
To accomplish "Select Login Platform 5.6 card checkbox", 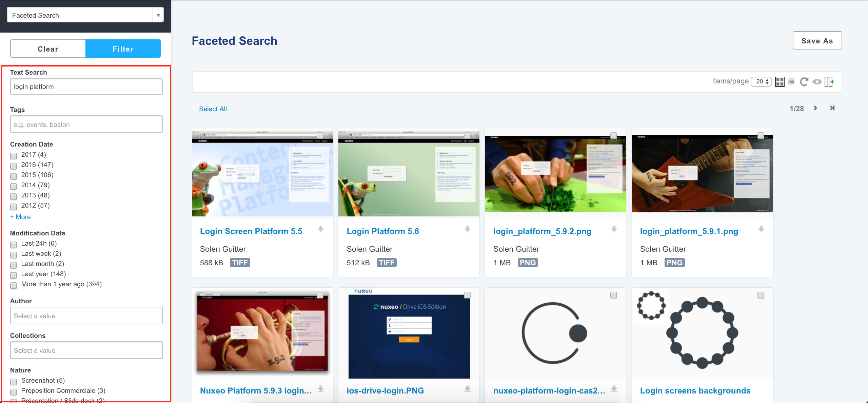I will click(467, 136).
